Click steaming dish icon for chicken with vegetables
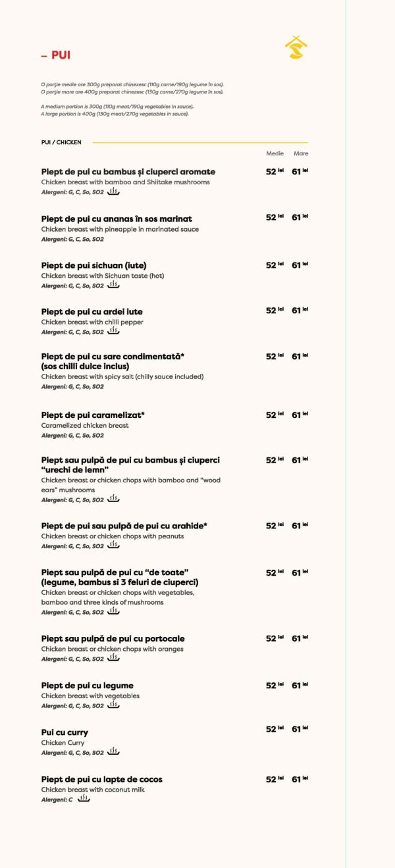395x868 pixels. tap(113, 705)
